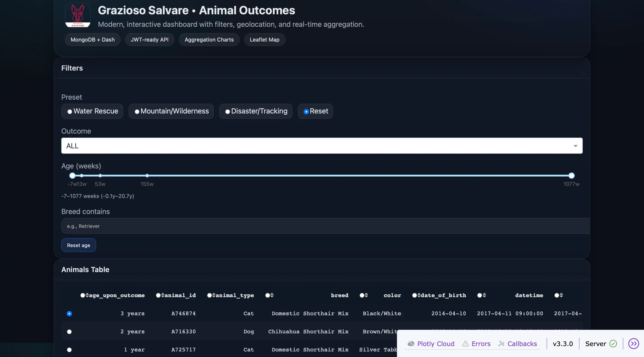This screenshot has height=357, width=644.
Task: Select row with animal A716330
Action: [x=69, y=332]
